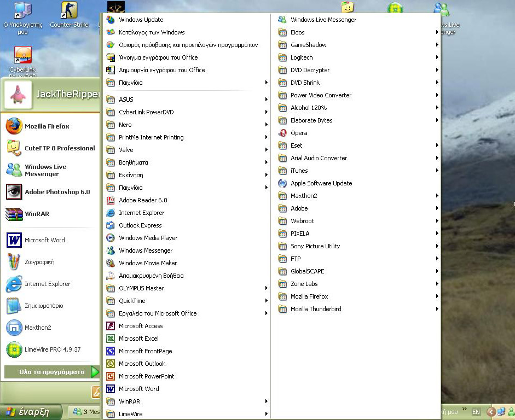Click the '3 Mes' taskbar button

pos(85,412)
